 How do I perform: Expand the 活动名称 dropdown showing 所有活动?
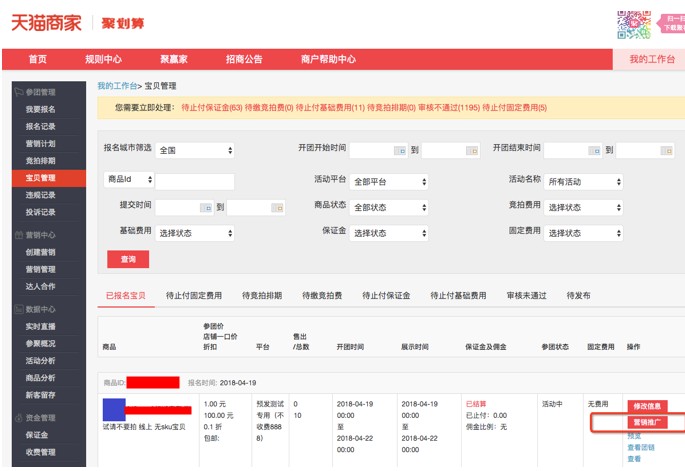click(x=584, y=182)
